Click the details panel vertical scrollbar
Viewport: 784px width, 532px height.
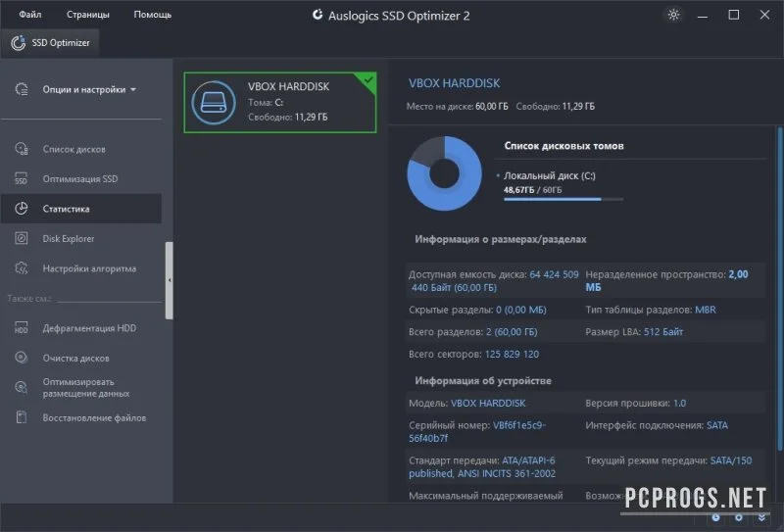(x=779, y=288)
